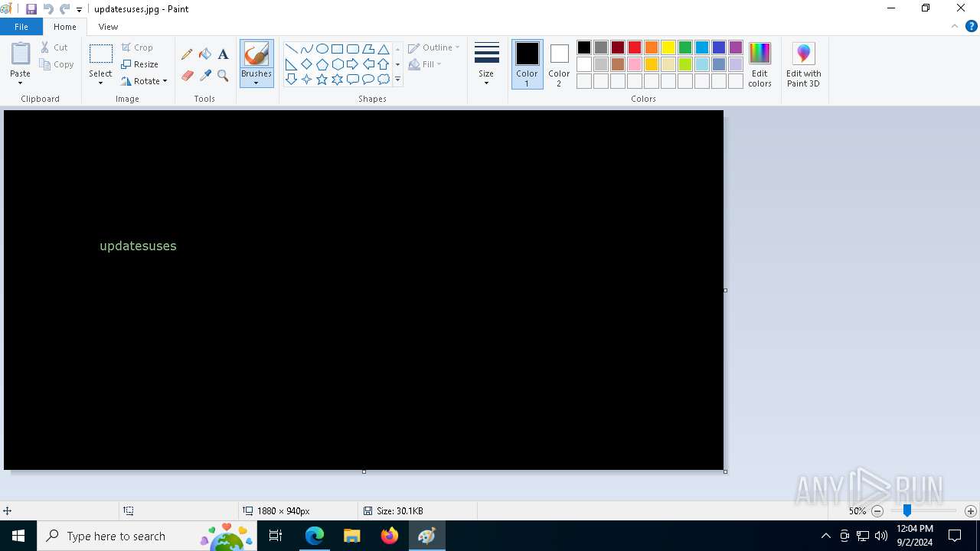Open the shape Outline dropdown
The height and width of the screenshot is (551, 980).
pos(434,47)
